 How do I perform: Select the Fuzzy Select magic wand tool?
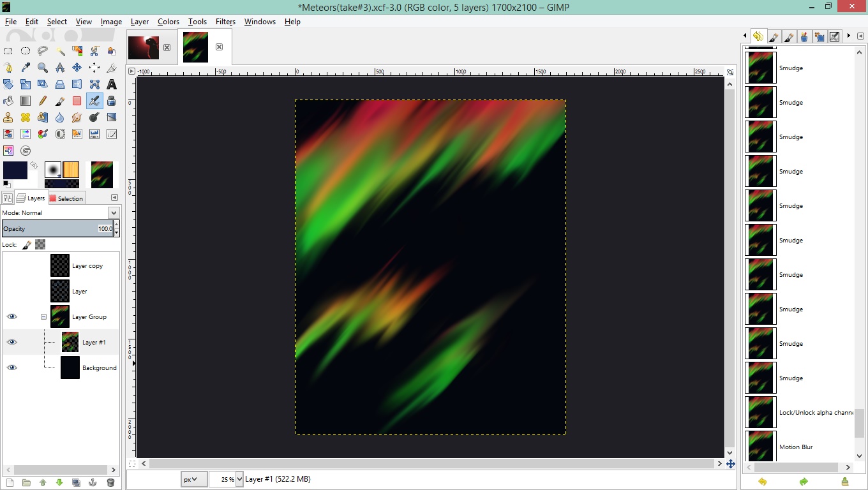pos(60,51)
